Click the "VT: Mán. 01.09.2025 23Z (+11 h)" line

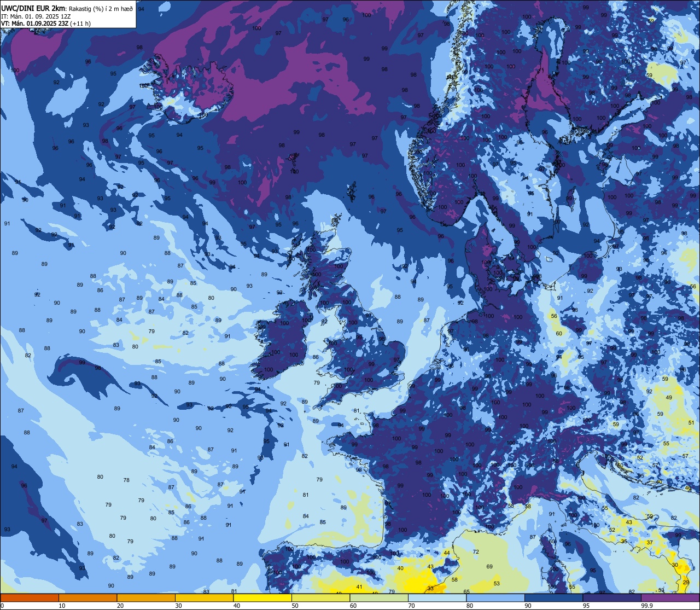[46, 24]
